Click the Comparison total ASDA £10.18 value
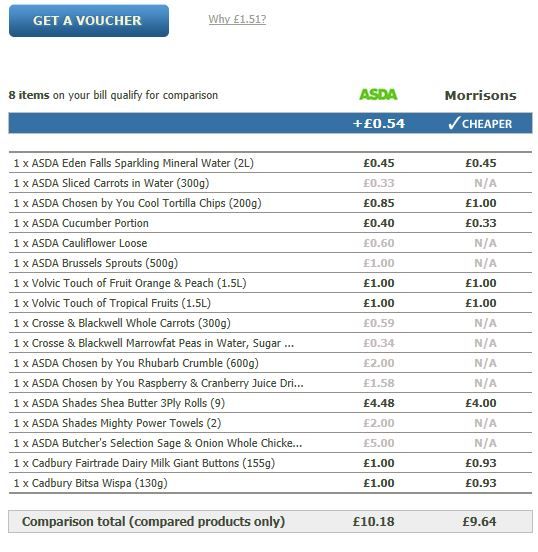 [x=374, y=522]
